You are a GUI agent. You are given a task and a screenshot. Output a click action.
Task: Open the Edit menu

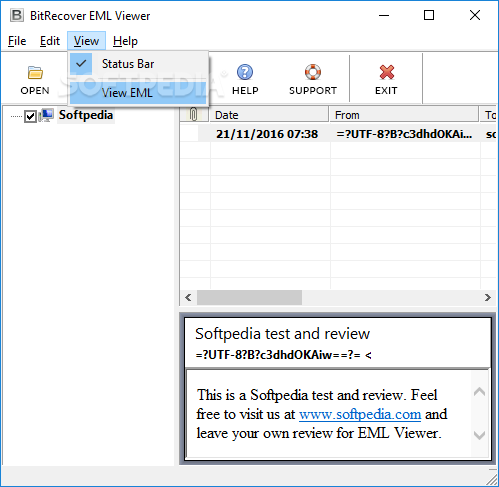[50, 41]
